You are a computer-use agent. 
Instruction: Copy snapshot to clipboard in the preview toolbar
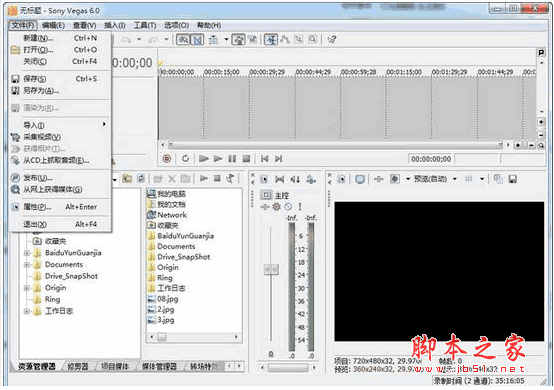[498, 179]
